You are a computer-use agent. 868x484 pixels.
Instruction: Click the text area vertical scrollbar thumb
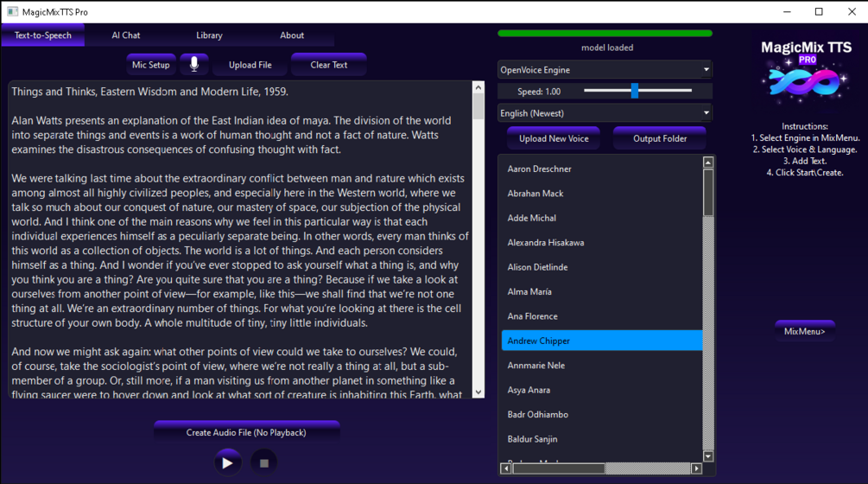coord(478,105)
